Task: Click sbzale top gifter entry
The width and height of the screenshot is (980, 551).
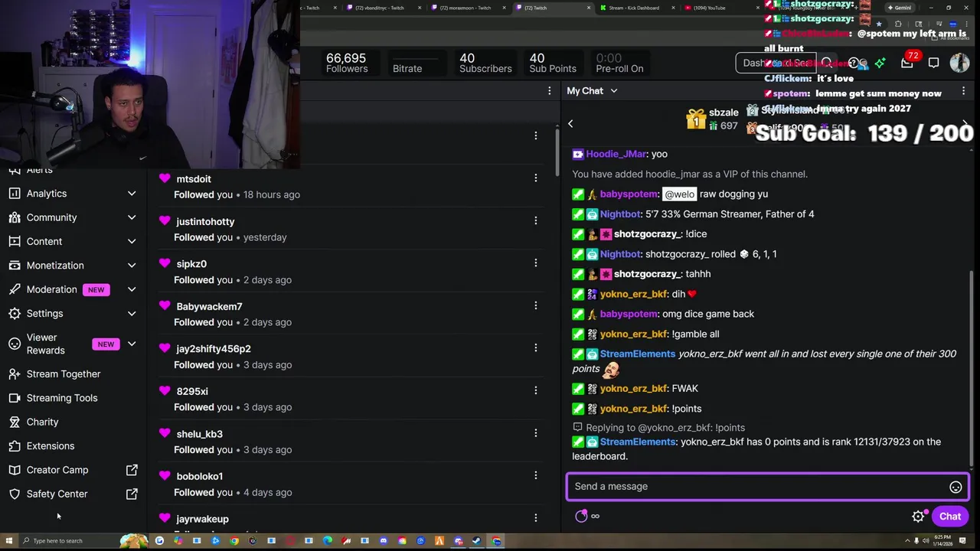Action: tap(713, 119)
